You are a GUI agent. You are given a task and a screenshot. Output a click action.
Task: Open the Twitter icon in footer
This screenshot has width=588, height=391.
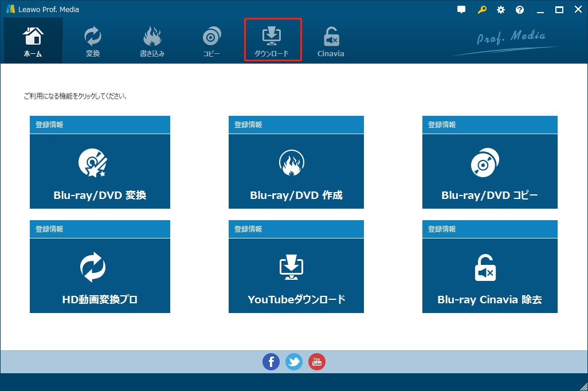tap(294, 362)
